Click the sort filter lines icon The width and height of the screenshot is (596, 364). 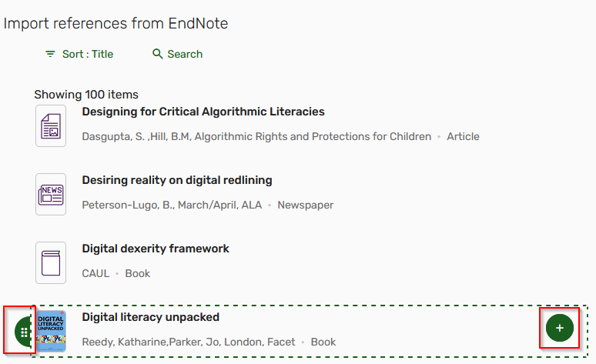(x=50, y=54)
